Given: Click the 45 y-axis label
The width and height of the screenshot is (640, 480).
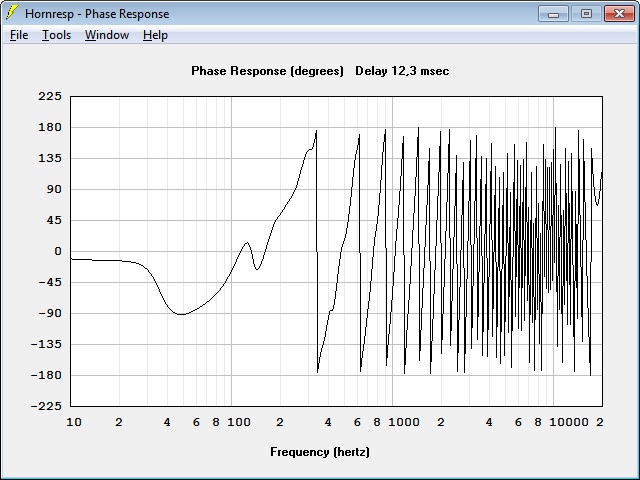Looking at the screenshot, I should 54,220.
